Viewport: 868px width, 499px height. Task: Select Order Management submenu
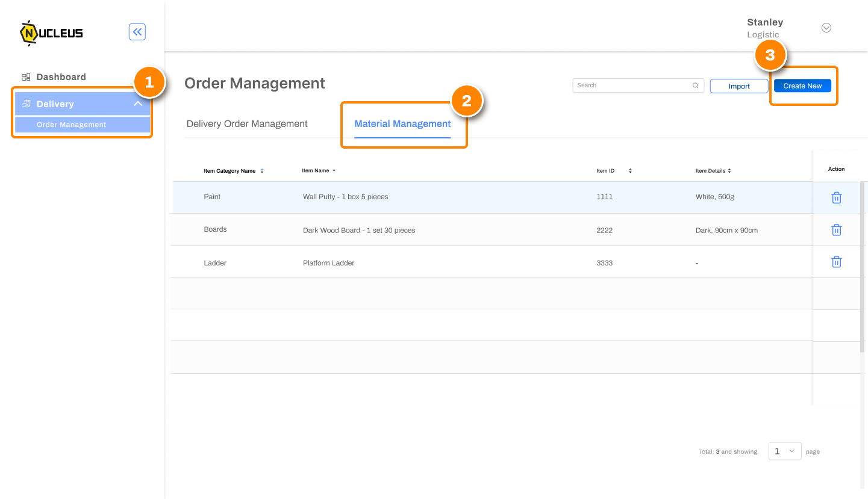(83, 125)
